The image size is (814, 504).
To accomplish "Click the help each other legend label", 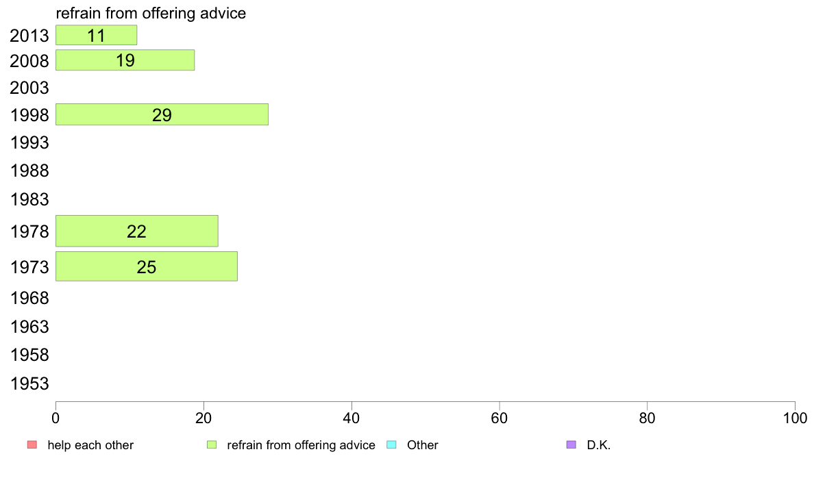I will pyautogui.click(x=90, y=445).
